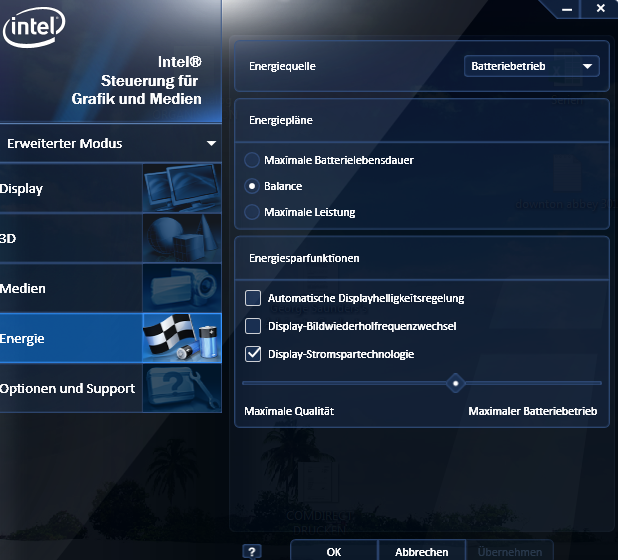Click the Maximale Qualität slider label
The image size is (618, 560).
289,411
